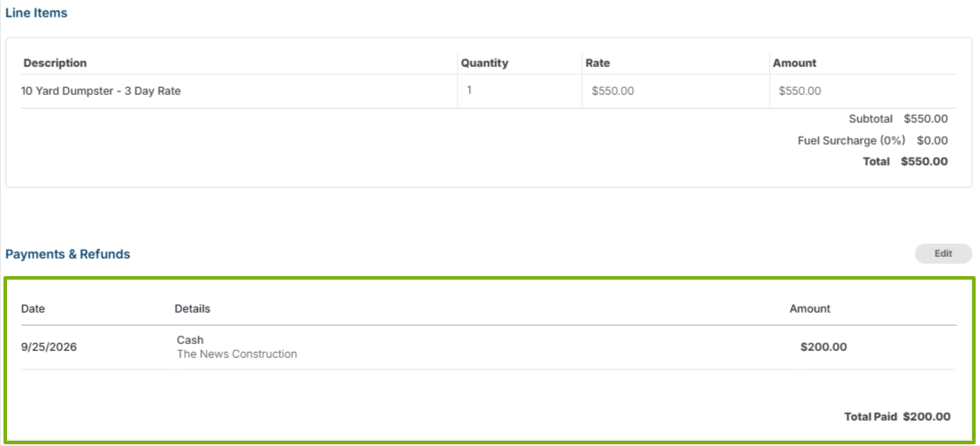Screen dimensions: 980x446
Task: Click the quantity field showing 1
Action: (520, 91)
